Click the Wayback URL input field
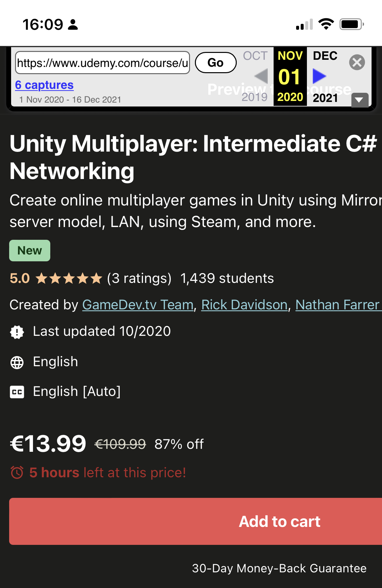Viewport: 382px width, 588px height. pyautogui.click(x=103, y=63)
